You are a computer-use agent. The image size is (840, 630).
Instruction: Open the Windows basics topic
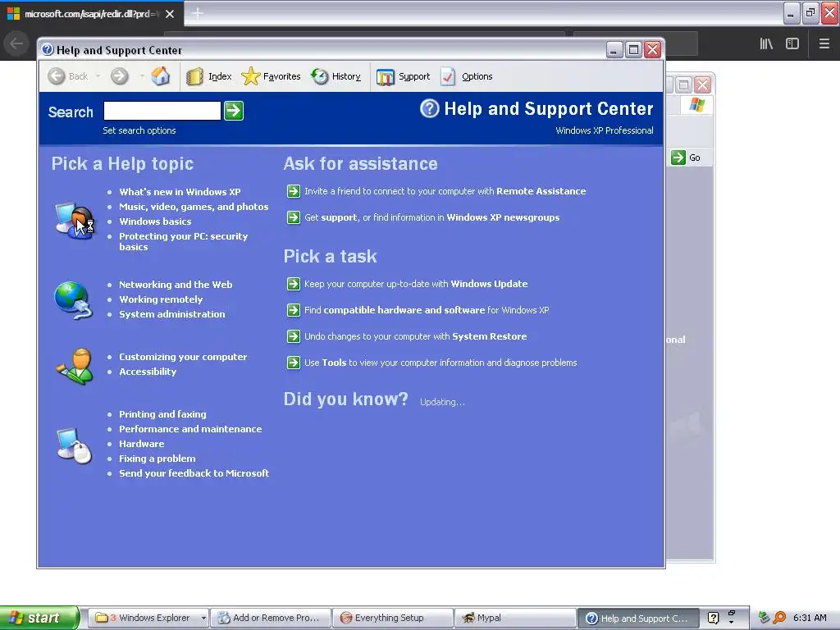click(155, 221)
